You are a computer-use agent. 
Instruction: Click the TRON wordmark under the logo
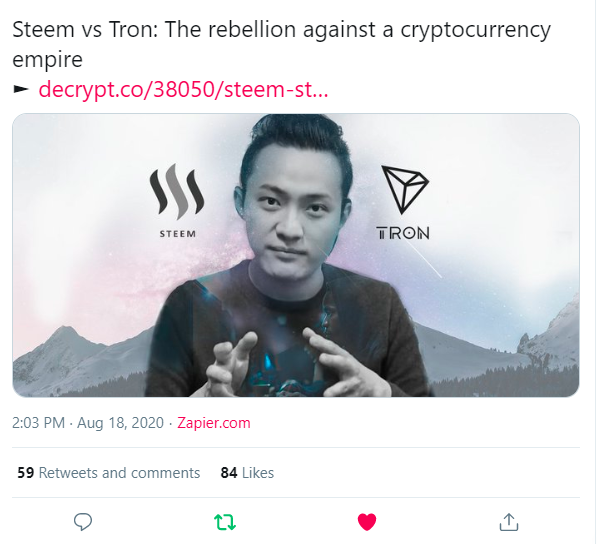coord(403,233)
